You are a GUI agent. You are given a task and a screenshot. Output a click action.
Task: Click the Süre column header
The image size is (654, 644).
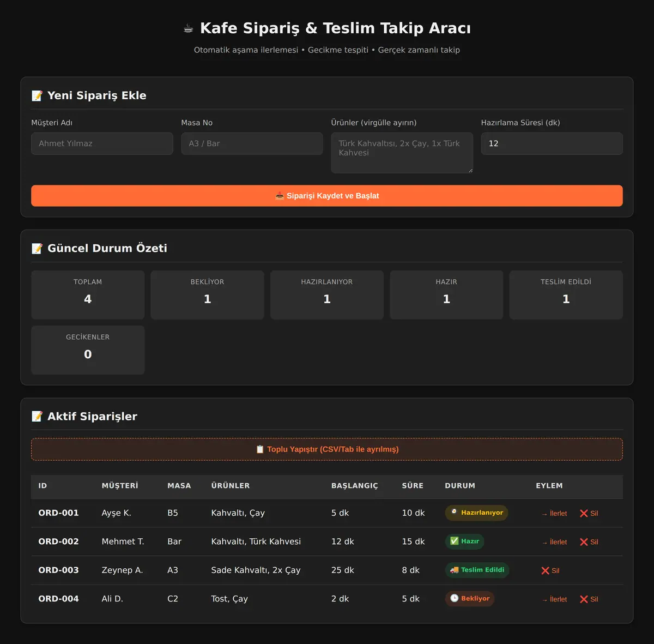413,486
